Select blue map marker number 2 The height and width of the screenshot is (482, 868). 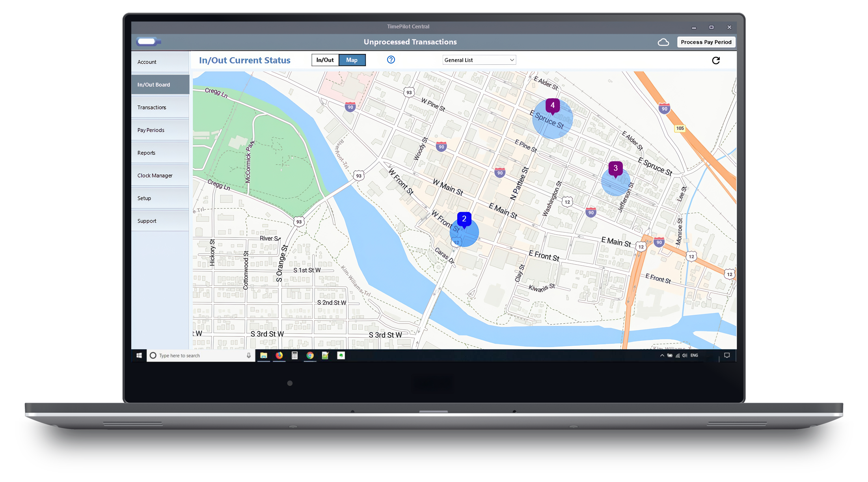pyautogui.click(x=464, y=219)
